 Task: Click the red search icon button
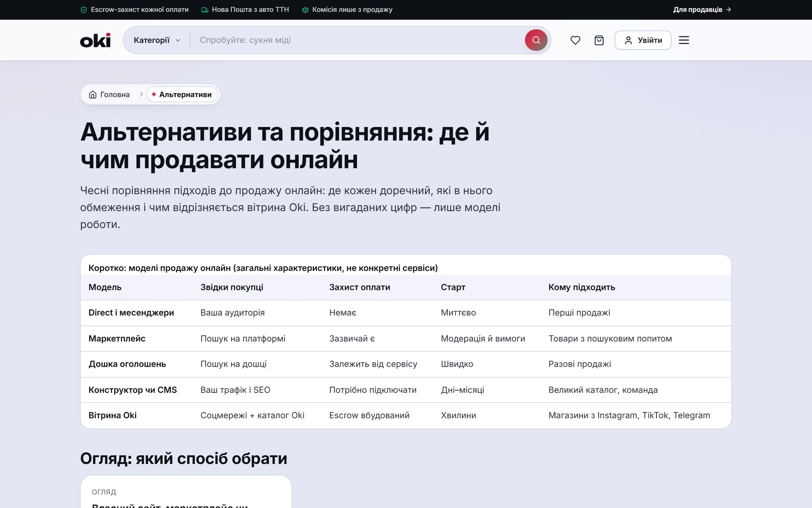click(x=536, y=40)
